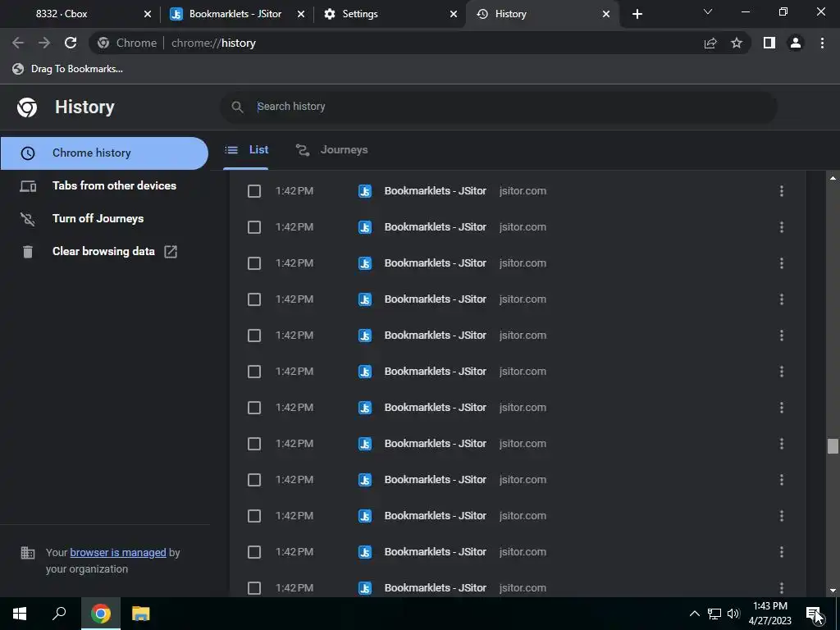840x630 pixels.
Task: Click Turn off Journeys
Action: 104,218
